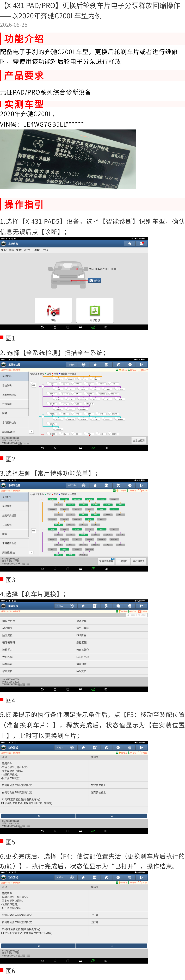The width and height of the screenshot is (185, 980).
Task: Select 系统列表 in Figure 2 sidebar
Action: [14, 385]
